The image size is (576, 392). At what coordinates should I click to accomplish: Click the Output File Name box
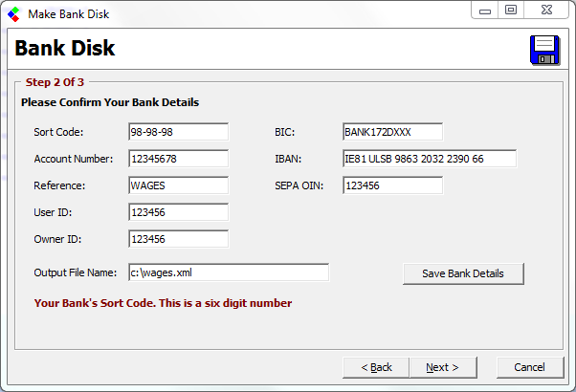coord(228,273)
